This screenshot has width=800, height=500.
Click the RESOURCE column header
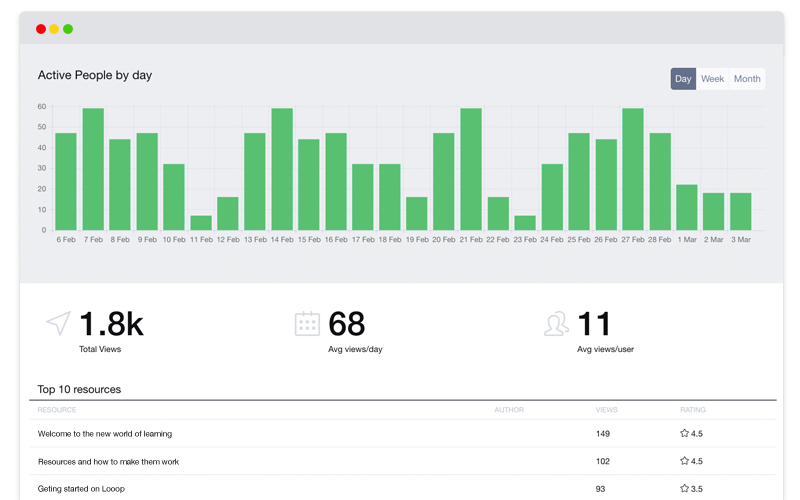(x=57, y=410)
